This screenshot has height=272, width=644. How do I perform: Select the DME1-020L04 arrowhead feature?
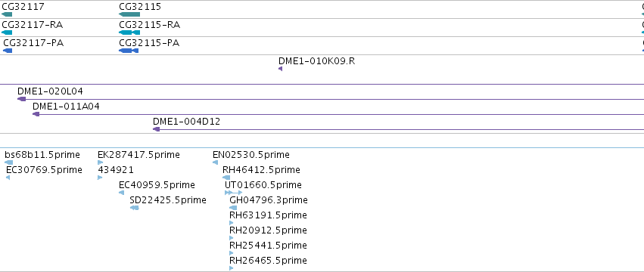22,99
